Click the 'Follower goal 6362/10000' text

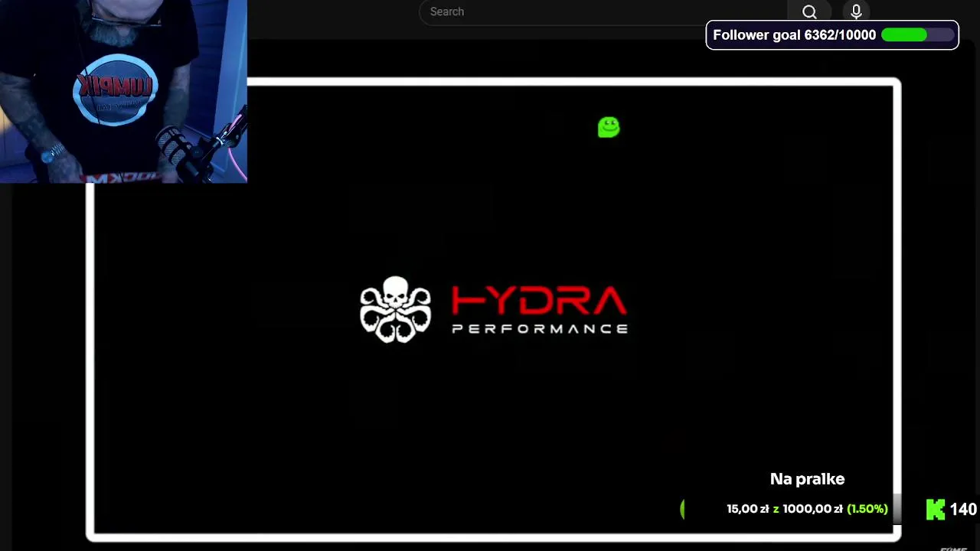(x=794, y=35)
